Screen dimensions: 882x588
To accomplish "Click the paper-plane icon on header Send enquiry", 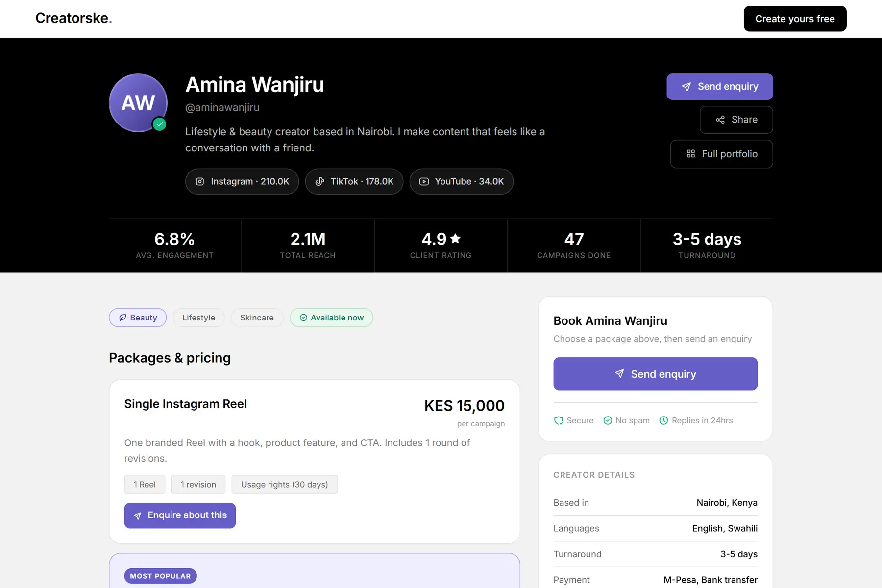I will pyautogui.click(x=686, y=87).
